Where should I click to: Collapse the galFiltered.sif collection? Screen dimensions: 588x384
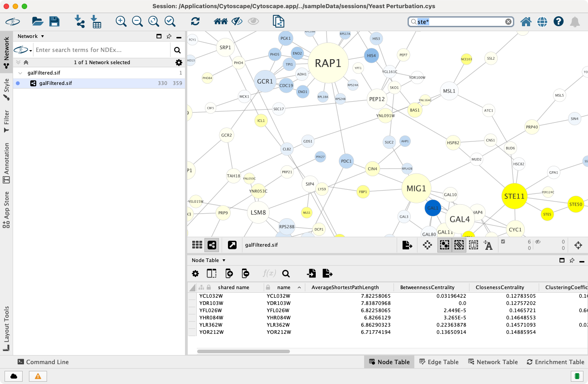point(20,73)
